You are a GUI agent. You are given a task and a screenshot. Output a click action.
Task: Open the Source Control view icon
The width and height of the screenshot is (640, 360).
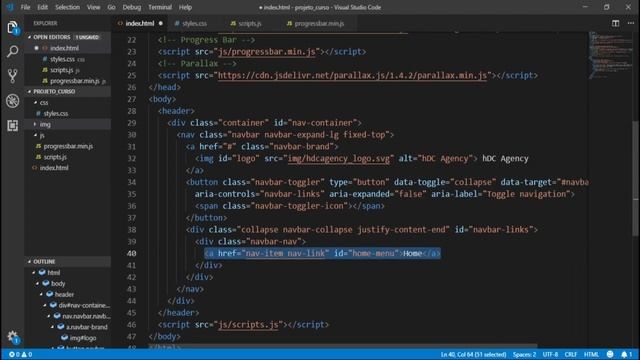13,76
